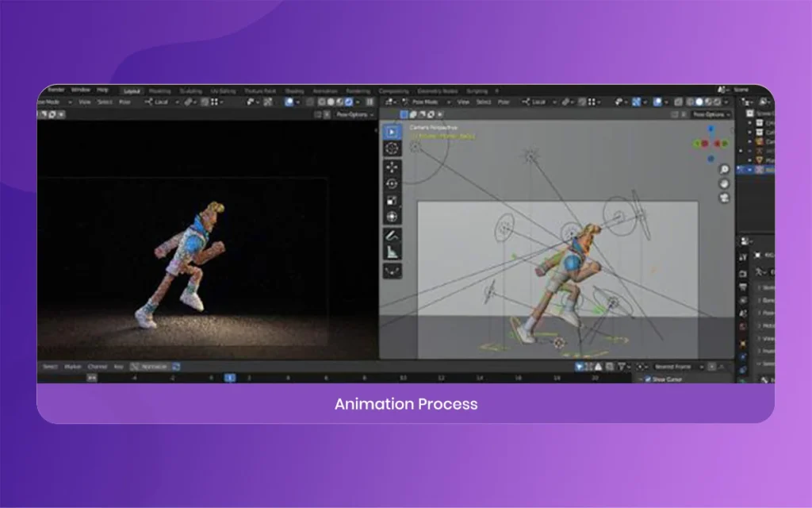The height and width of the screenshot is (508, 812).
Task: Open Channel menu in timeline
Action: click(98, 367)
